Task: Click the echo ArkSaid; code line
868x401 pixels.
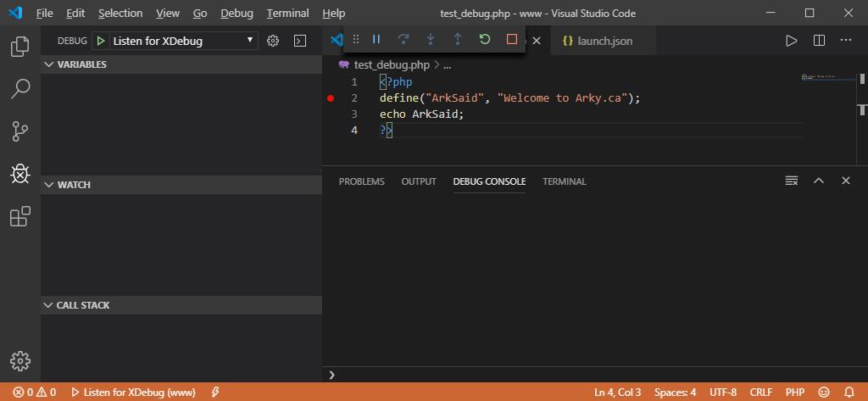Action: tap(421, 114)
